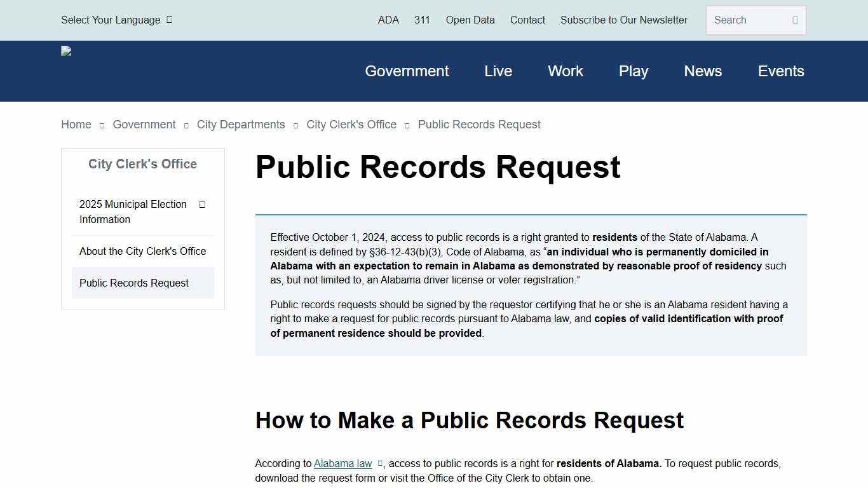The height and width of the screenshot is (488, 868).
Task: Open the ADA accessibility link
Action: point(388,20)
